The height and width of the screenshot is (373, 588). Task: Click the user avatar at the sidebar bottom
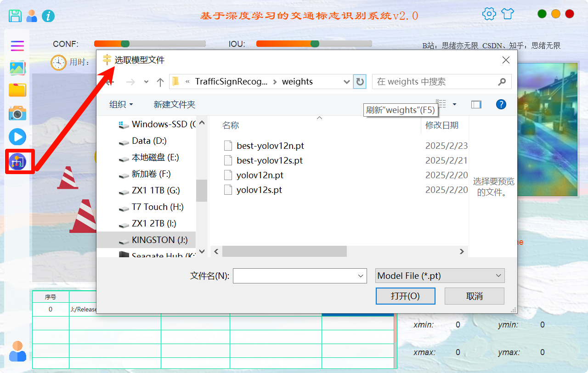pyautogui.click(x=17, y=351)
